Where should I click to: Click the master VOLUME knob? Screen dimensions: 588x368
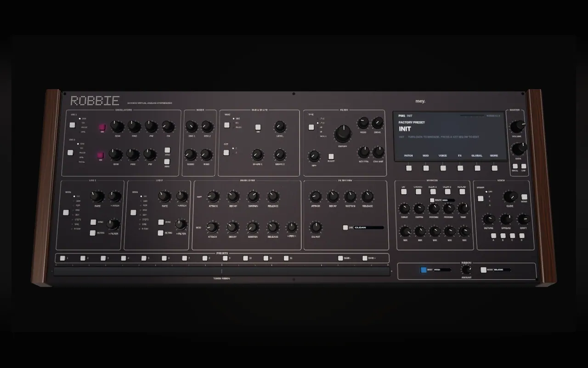pyautogui.click(x=517, y=126)
